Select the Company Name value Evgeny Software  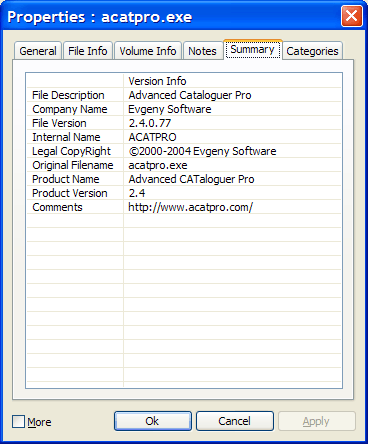point(170,109)
